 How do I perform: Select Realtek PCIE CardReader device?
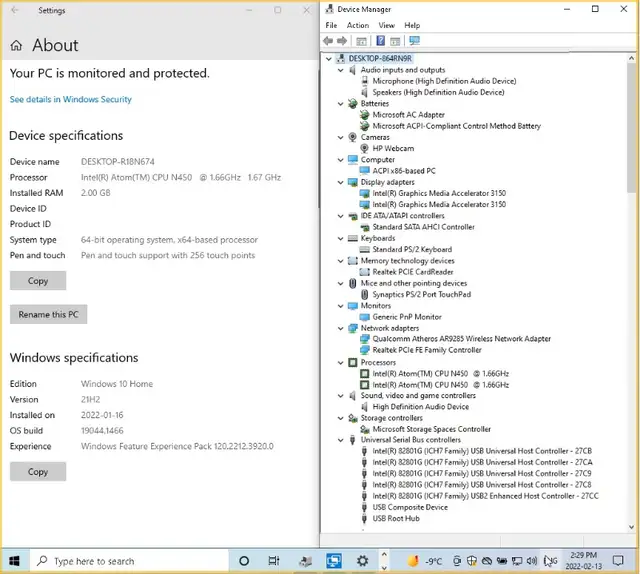tap(413, 271)
